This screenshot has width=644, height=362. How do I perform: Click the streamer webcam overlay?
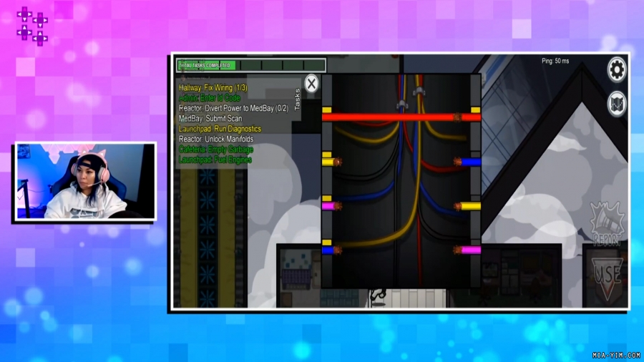point(85,181)
